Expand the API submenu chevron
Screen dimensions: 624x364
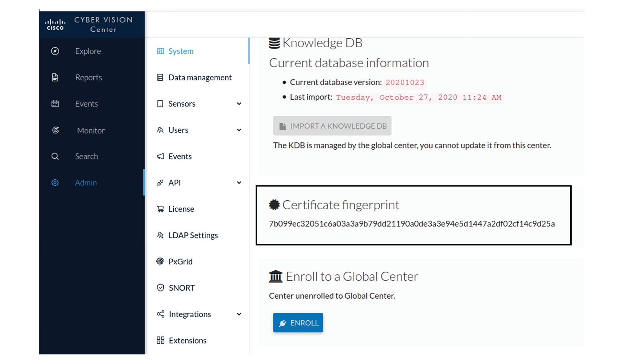tap(239, 183)
